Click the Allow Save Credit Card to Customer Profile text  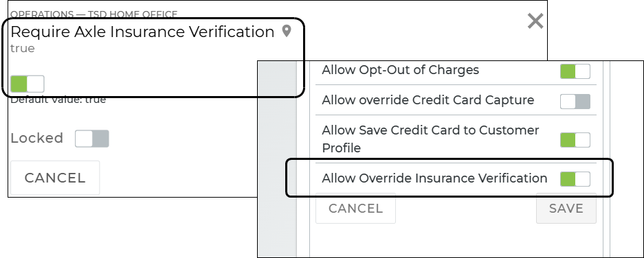(x=430, y=139)
